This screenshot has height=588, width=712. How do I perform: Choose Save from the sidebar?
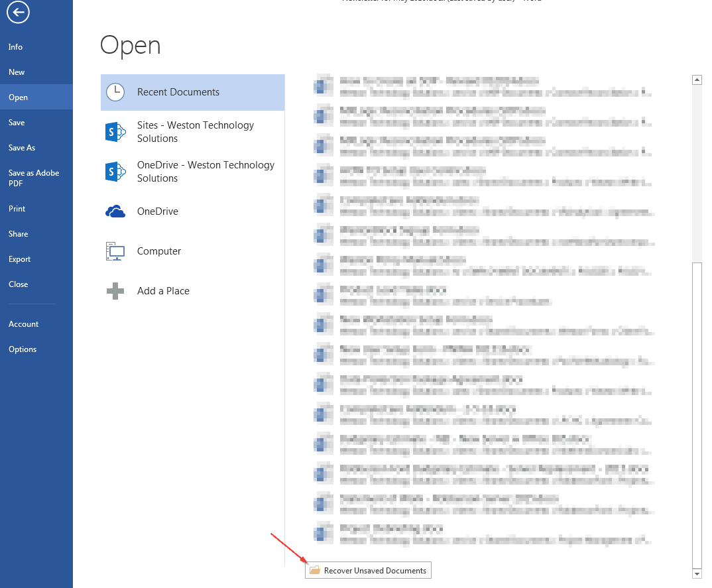[36, 122]
